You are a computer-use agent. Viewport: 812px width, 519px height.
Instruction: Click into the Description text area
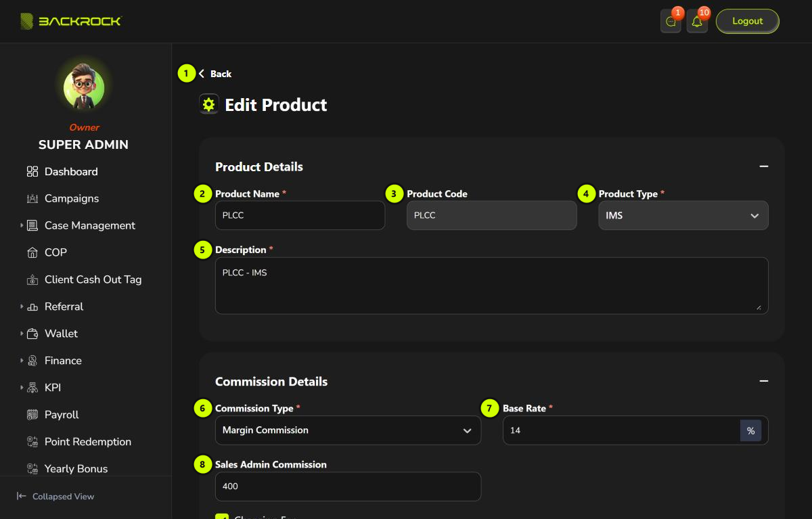point(492,286)
